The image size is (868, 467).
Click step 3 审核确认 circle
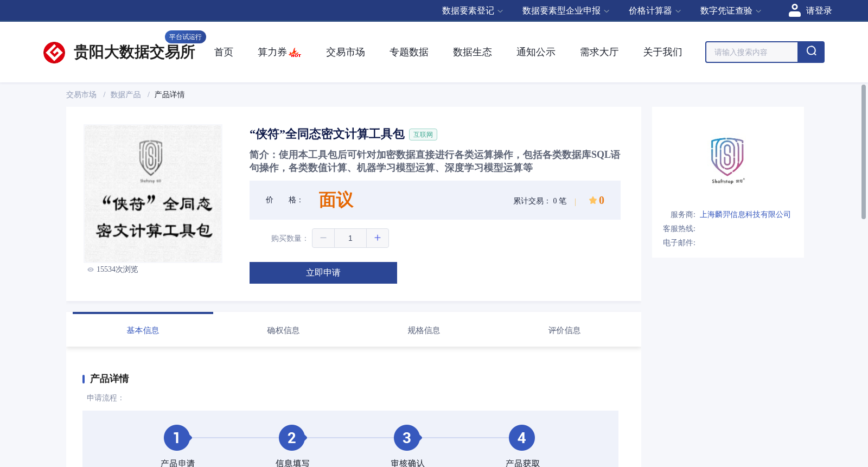407,438
